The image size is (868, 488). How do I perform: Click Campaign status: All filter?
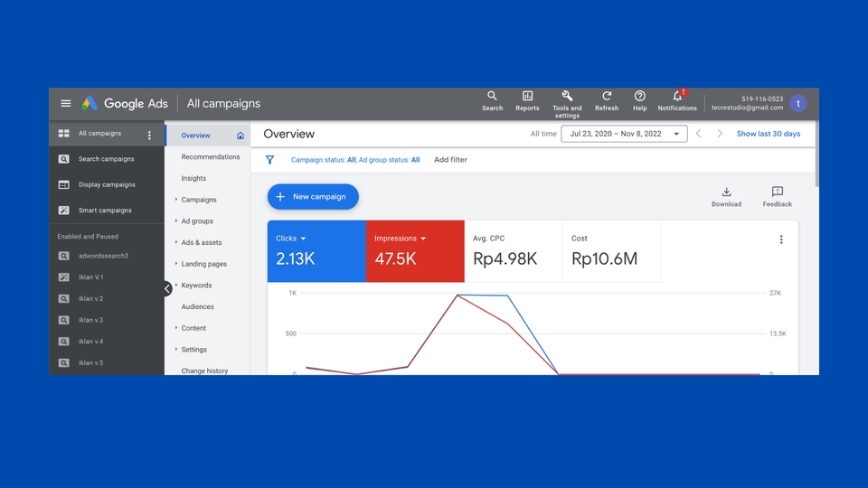pyautogui.click(x=324, y=160)
